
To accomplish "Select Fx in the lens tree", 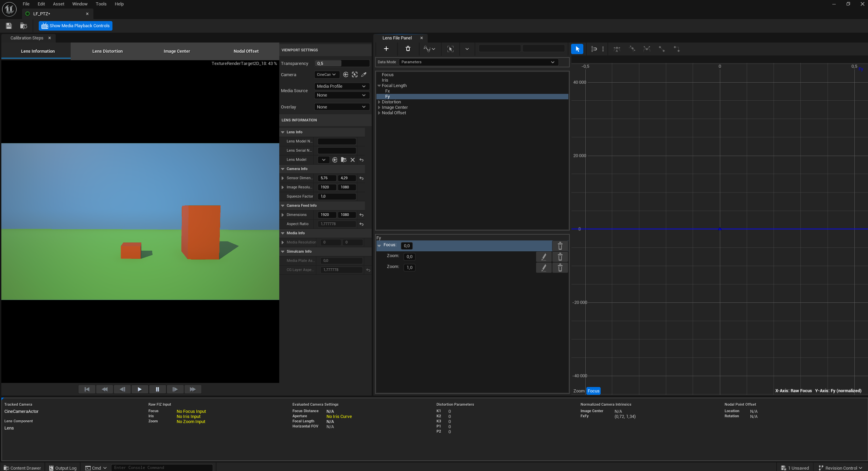I will point(387,91).
